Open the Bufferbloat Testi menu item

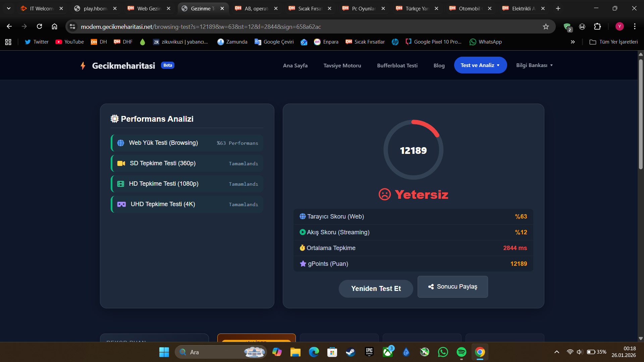pos(397,66)
